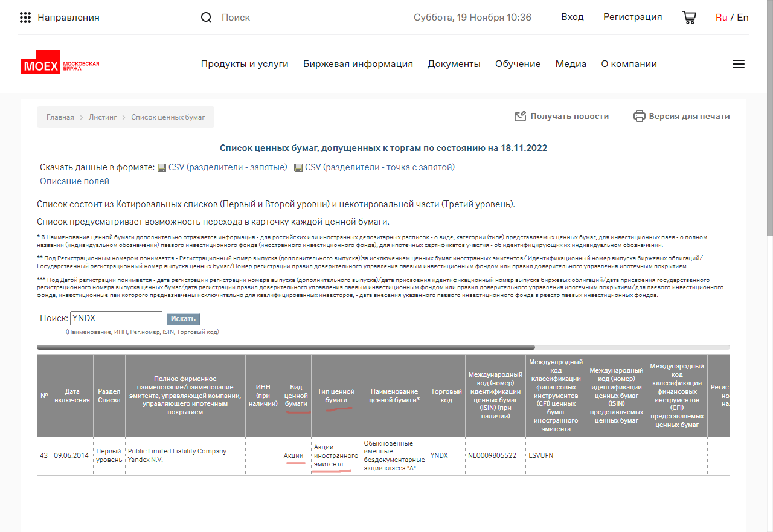Open the hamburger menu icon
This screenshot has width=773, height=532.
(x=738, y=64)
